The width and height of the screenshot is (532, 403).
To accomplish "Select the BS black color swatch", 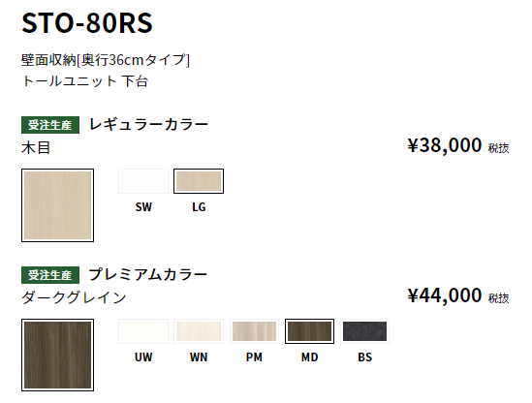I will pyautogui.click(x=364, y=331).
